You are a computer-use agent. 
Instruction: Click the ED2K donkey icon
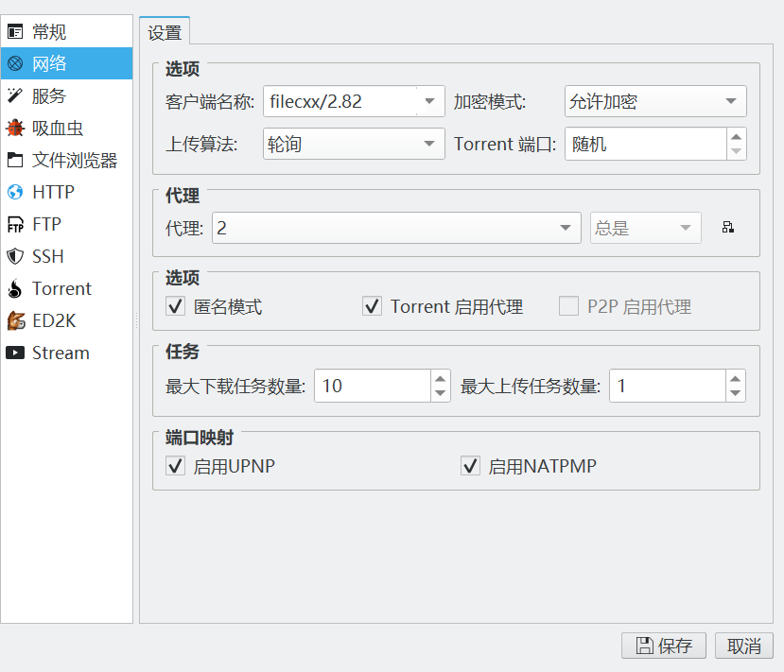(x=15, y=320)
